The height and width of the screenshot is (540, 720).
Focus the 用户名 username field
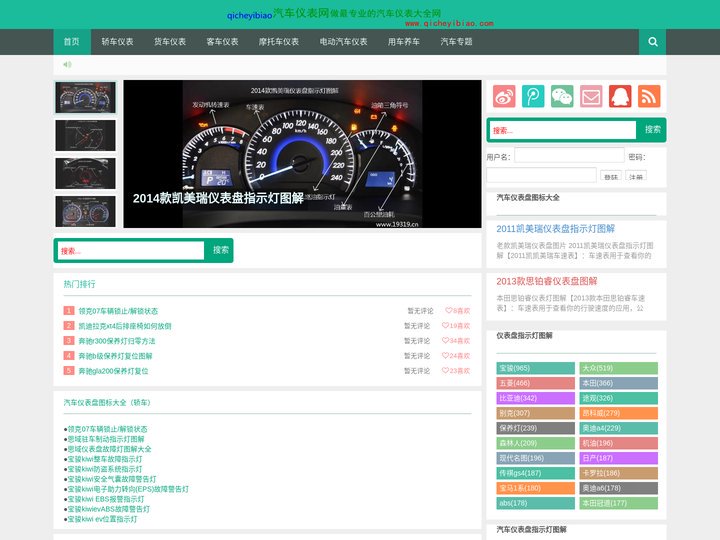[569, 155]
